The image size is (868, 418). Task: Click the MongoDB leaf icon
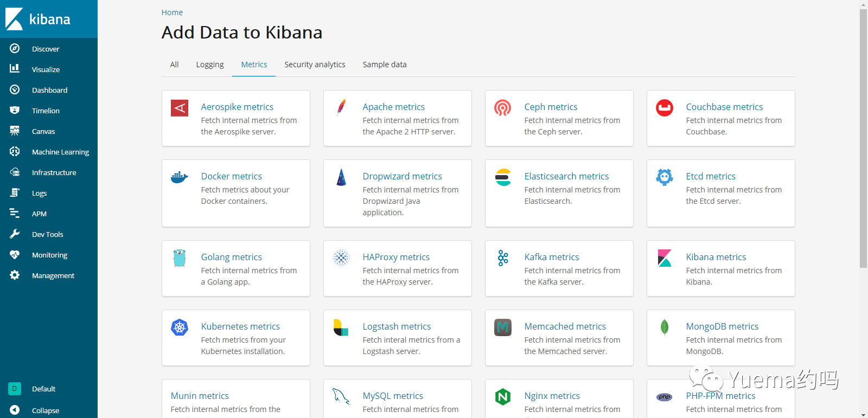coord(665,327)
